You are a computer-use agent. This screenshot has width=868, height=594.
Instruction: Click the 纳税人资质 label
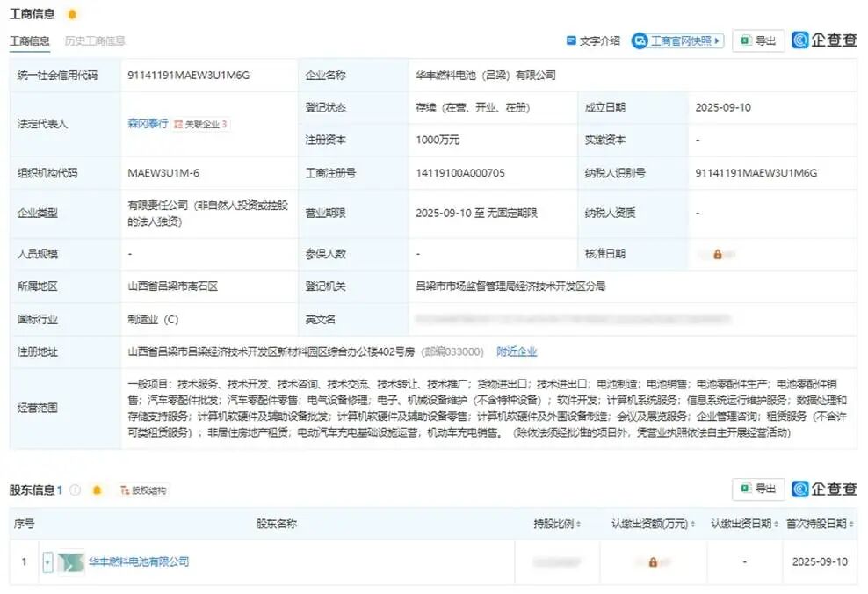click(610, 213)
